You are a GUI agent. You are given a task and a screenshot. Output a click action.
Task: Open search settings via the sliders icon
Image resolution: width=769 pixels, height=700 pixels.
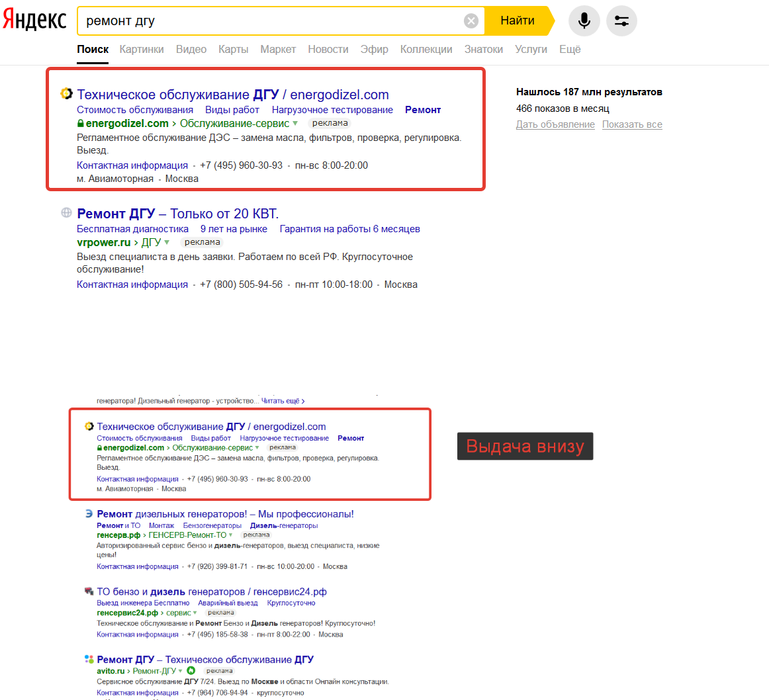click(621, 21)
